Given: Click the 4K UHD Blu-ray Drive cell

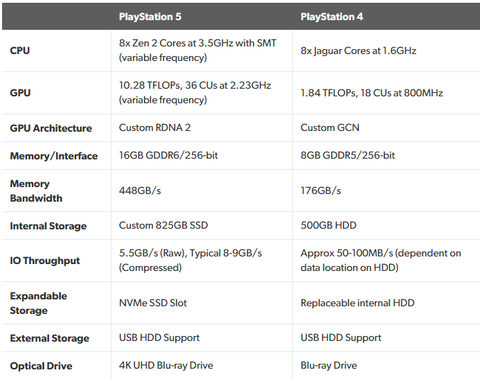Looking at the screenshot, I should coord(166,365).
